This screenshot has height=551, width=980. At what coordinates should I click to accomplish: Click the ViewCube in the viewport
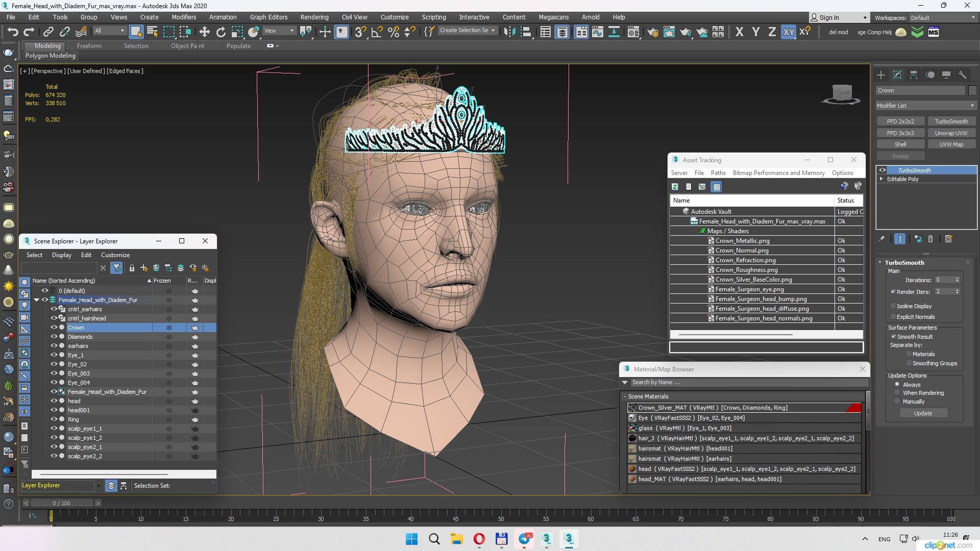(842, 94)
